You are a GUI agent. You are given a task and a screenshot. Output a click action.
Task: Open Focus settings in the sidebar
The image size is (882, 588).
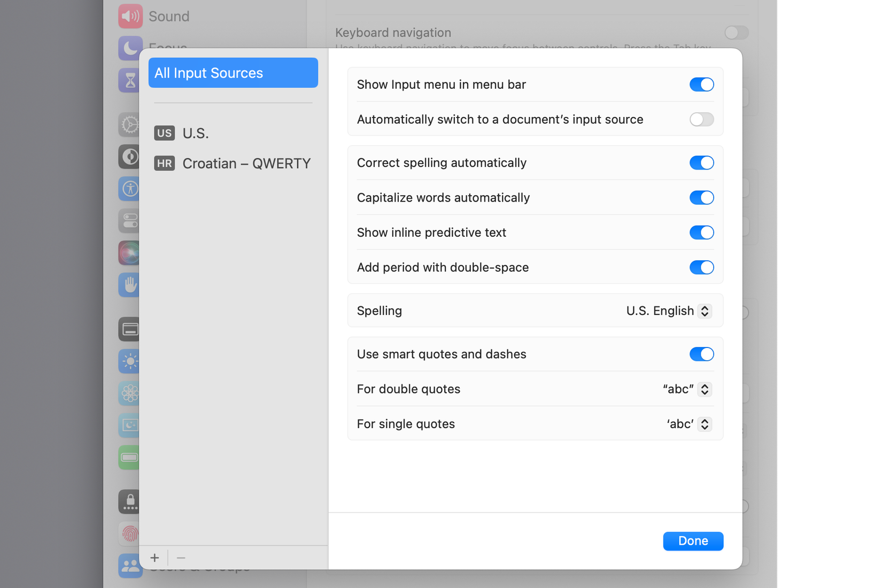[x=130, y=48]
